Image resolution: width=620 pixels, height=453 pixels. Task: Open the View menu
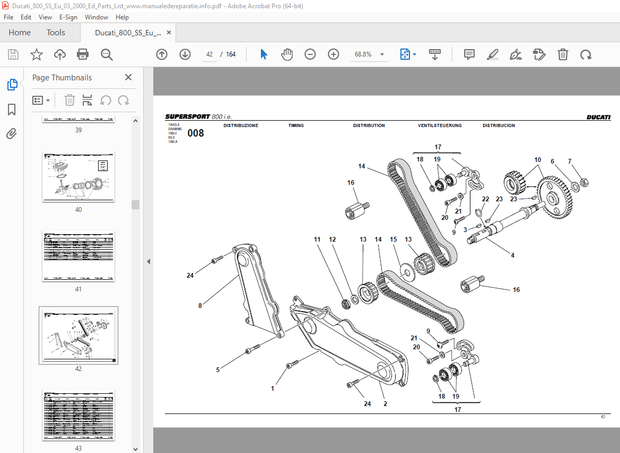pos(45,17)
